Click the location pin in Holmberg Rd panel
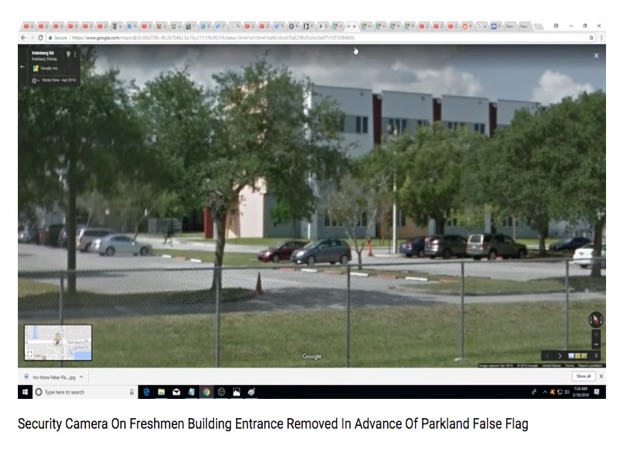The image size is (626, 460). 68,54
